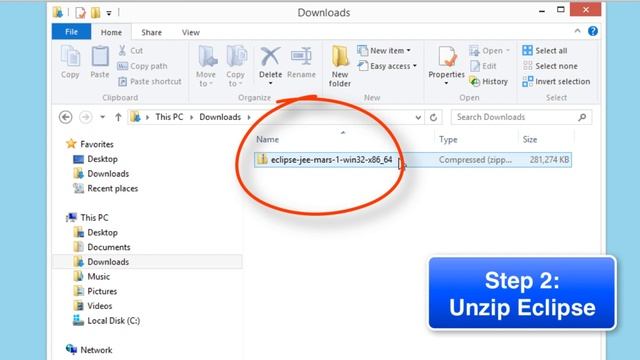
Task: Create a New folder from ribbon
Action: point(340,66)
